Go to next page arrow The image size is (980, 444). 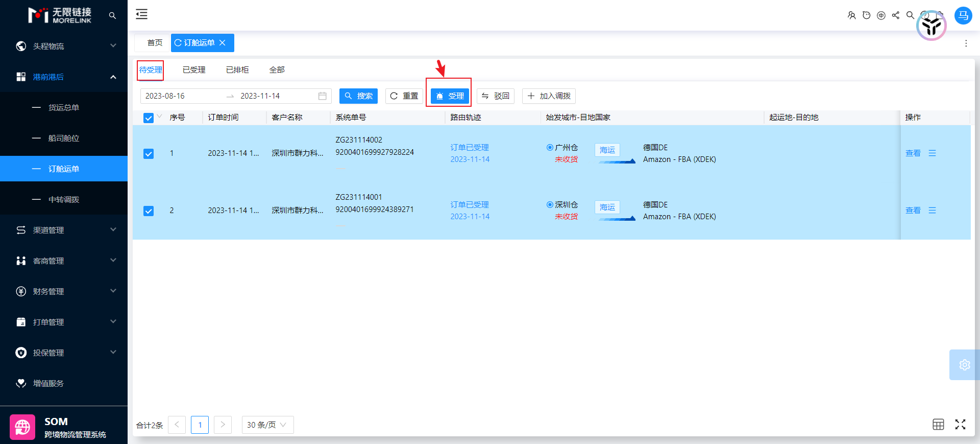coord(223,425)
